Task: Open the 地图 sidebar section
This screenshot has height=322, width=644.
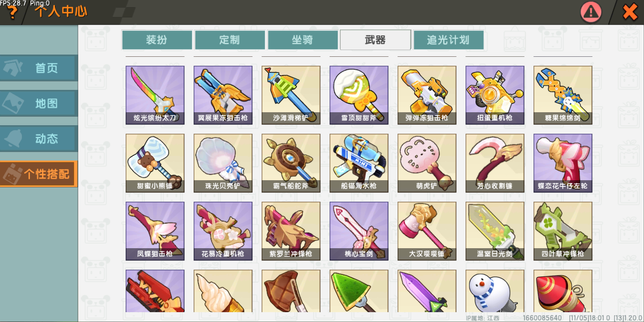Action: 38,103
